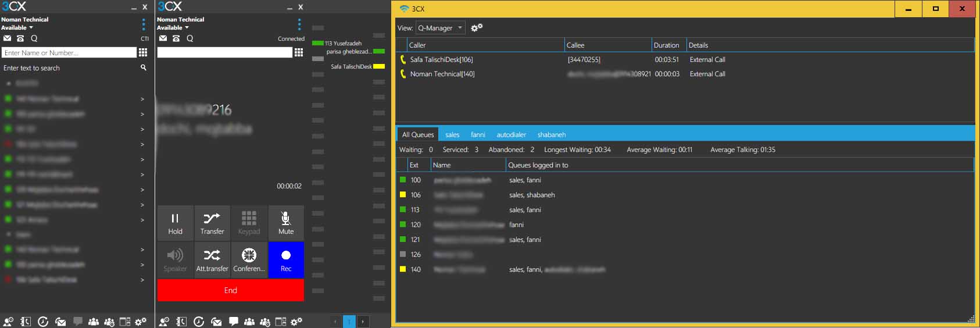Toggle Mute microphone on active call
The width and height of the screenshot is (980, 328).
[286, 223]
